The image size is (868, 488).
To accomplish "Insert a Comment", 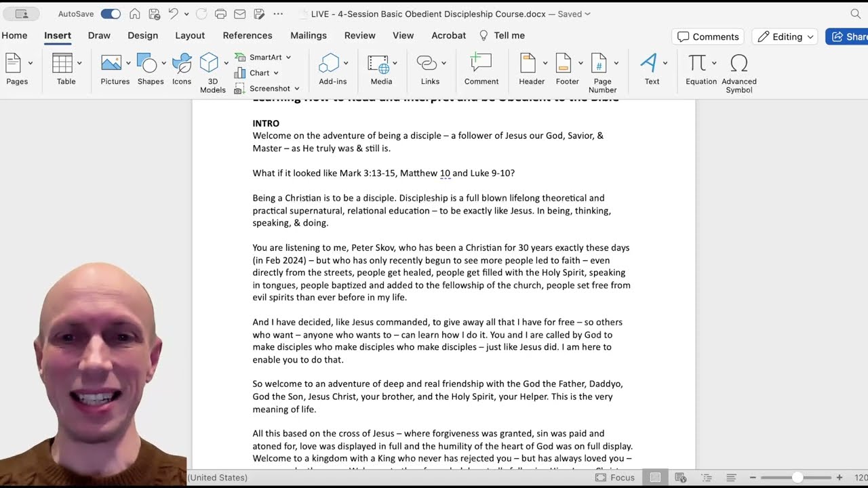I will tap(481, 69).
